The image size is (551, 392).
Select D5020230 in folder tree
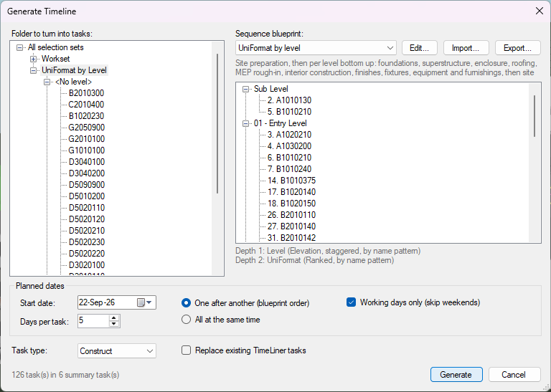[x=86, y=242]
